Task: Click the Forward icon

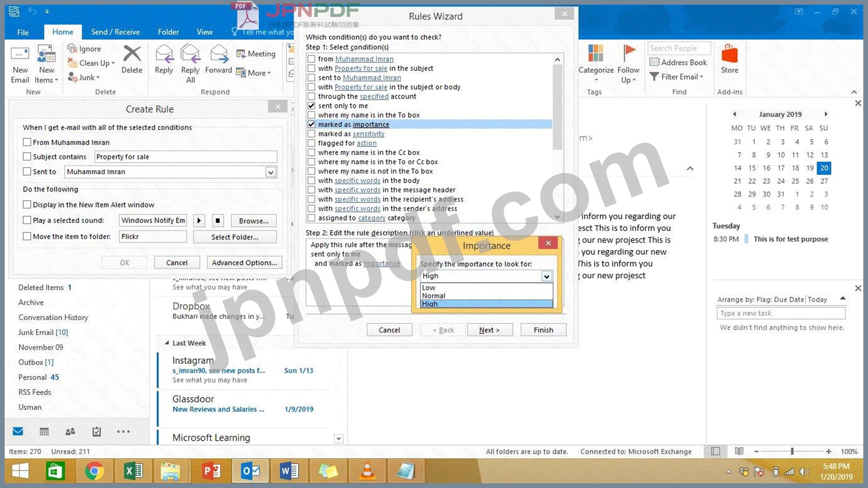Action: (219, 55)
